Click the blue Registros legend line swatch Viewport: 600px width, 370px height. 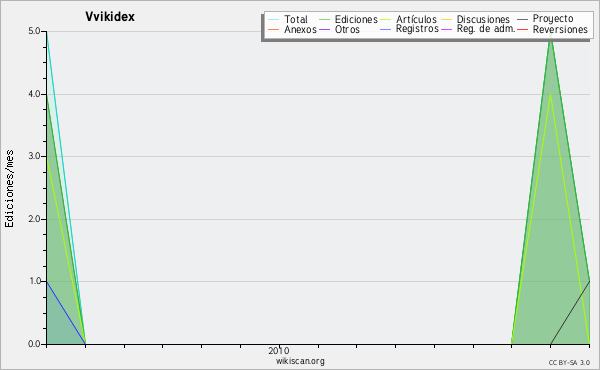[386, 29]
